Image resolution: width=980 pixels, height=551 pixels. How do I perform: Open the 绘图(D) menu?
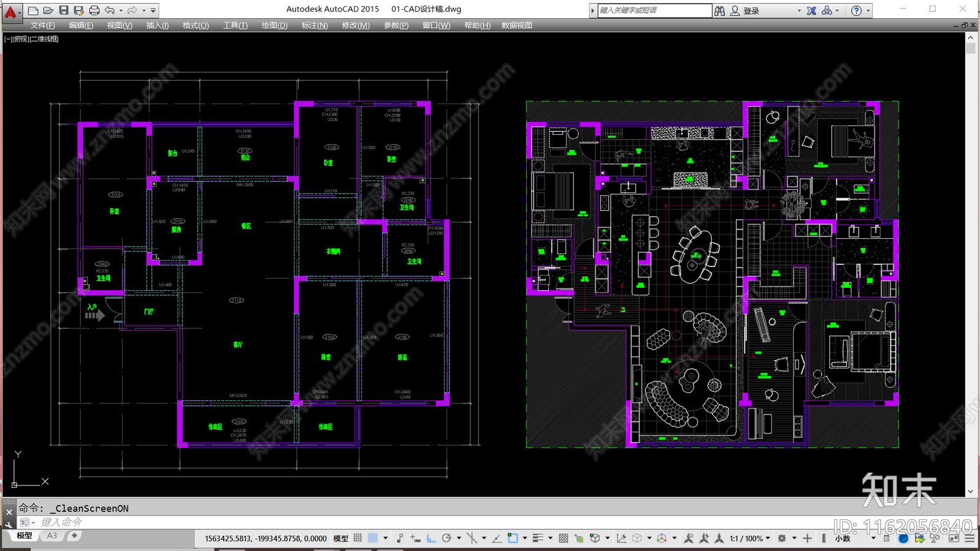pyautogui.click(x=274, y=25)
